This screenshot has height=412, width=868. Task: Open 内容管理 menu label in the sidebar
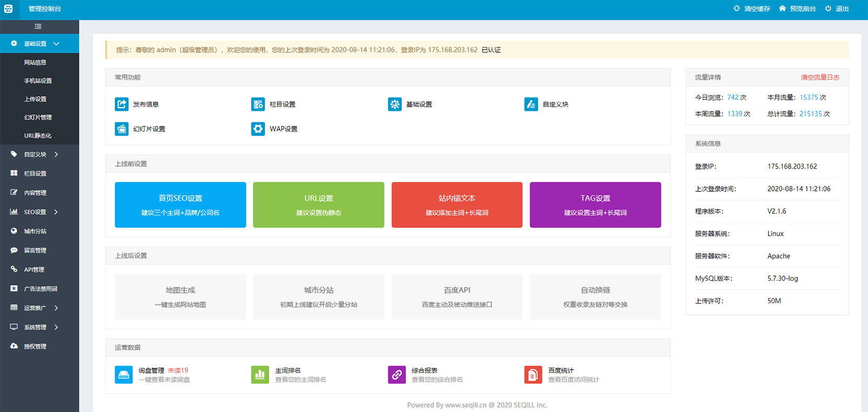point(35,192)
